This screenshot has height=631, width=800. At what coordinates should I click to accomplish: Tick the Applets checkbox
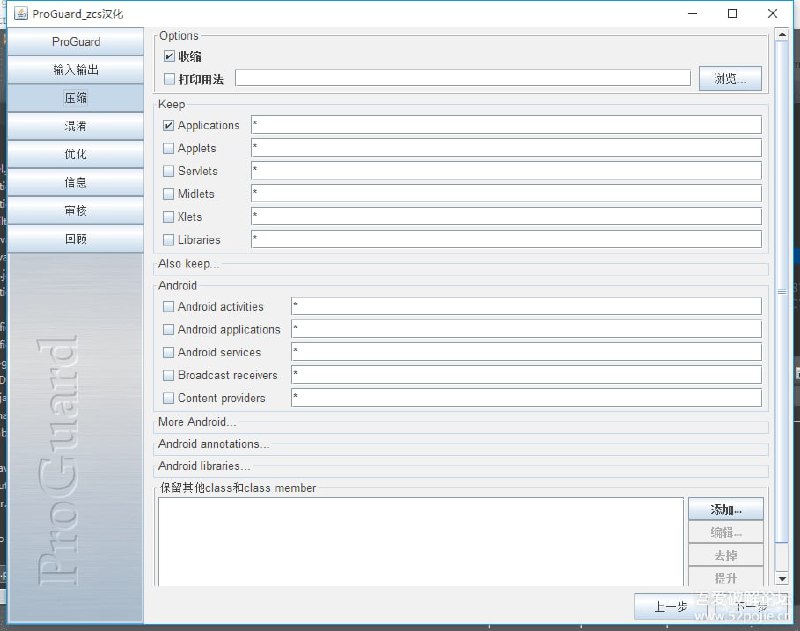click(x=168, y=148)
